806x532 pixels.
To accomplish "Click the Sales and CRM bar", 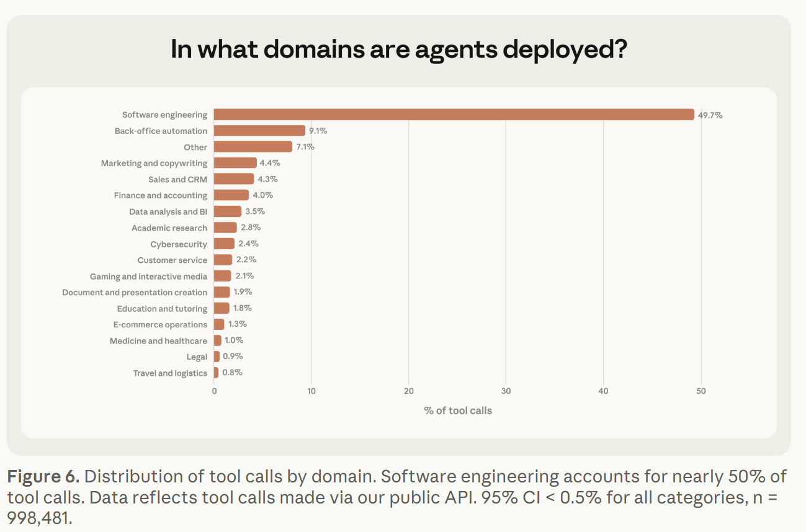I will 234,179.
